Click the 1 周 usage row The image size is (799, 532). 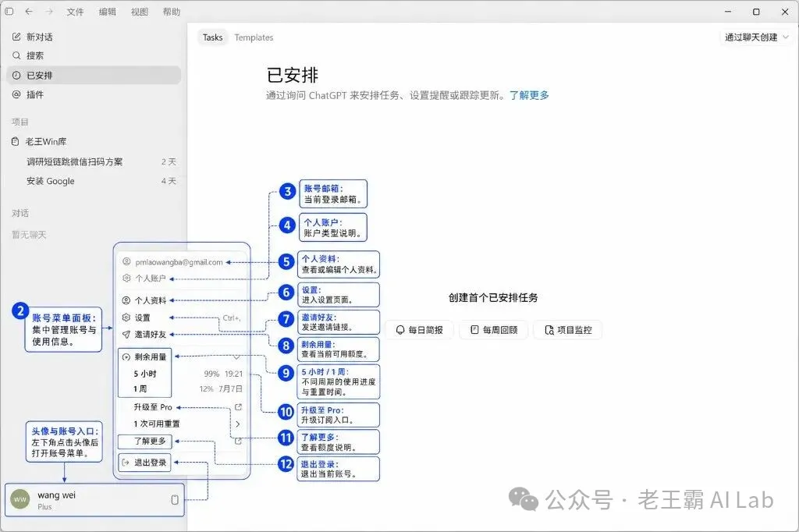coord(140,388)
